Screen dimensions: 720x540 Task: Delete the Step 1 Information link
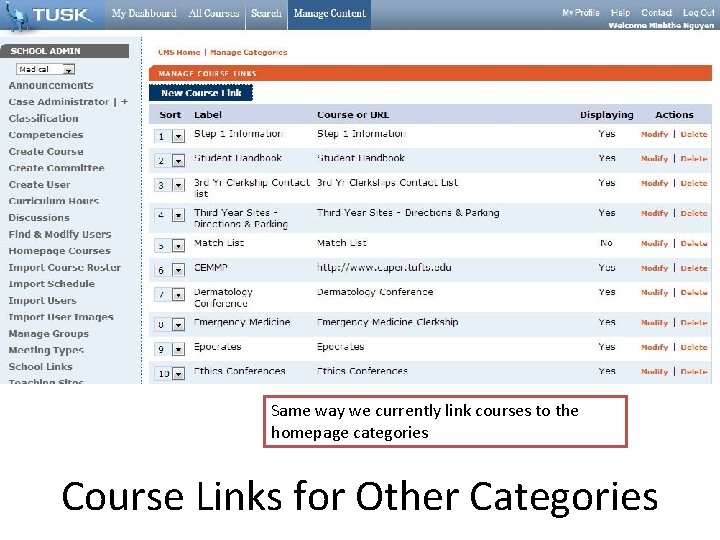[694, 134]
